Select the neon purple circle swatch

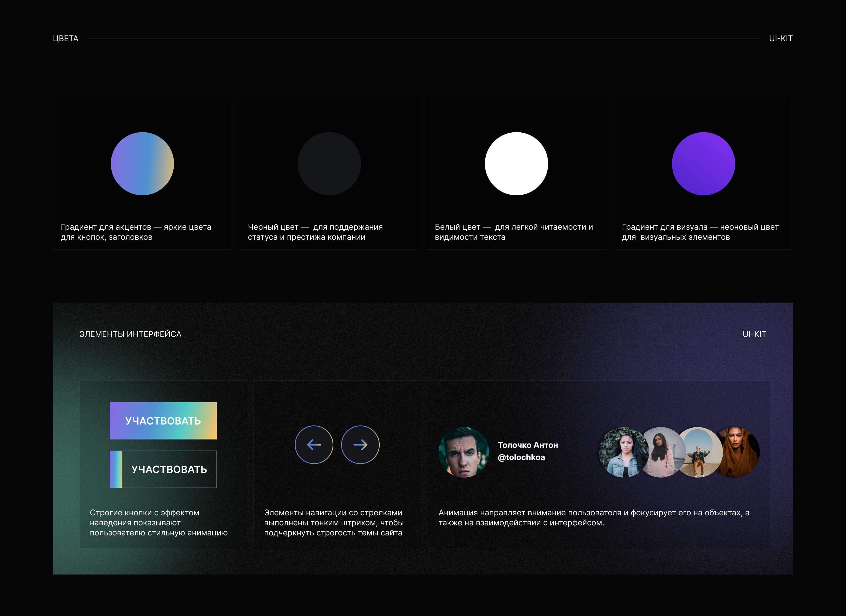(703, 164)
